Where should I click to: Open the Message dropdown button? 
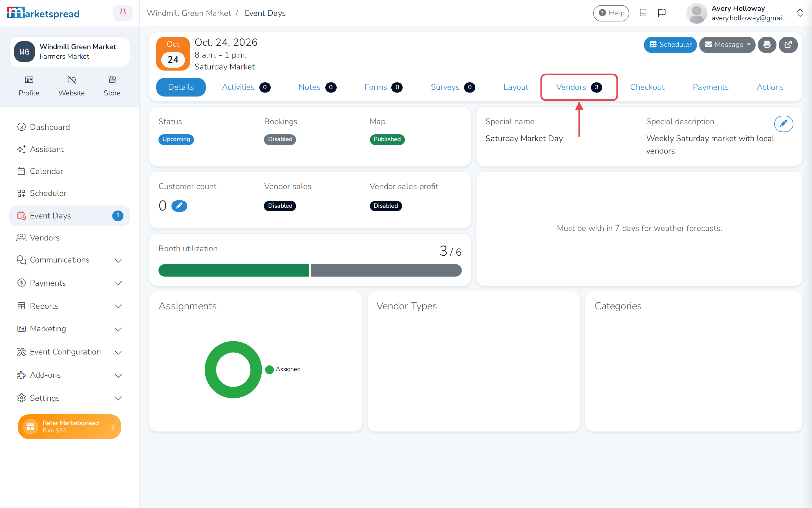point(727,45)
